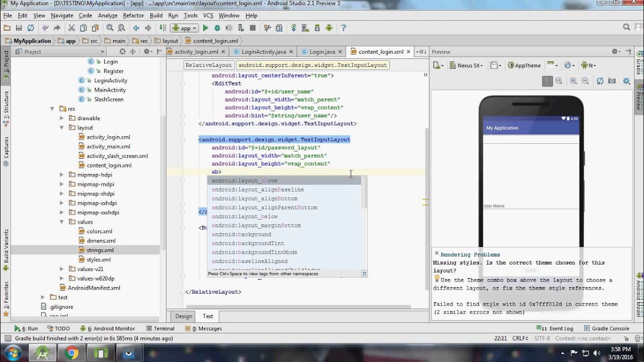The height and width of the screenshot is (362, 644).
Task: Open Chrome from the Windows taskbar
Action: pos(71,353)
